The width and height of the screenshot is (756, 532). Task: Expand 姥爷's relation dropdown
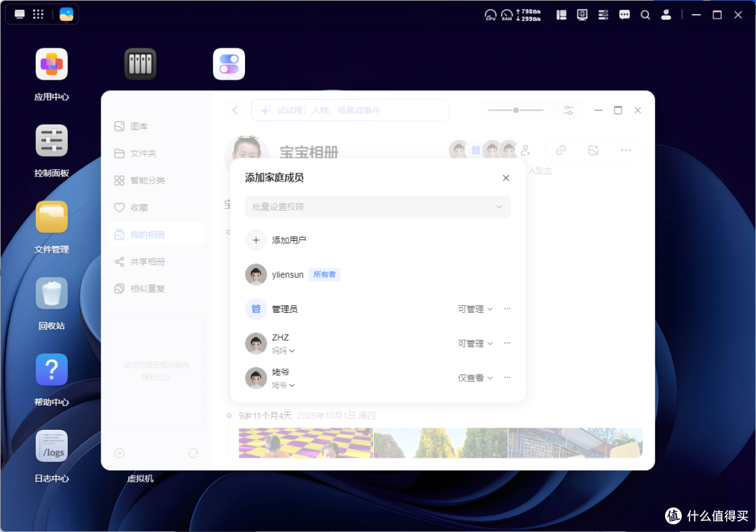(283, 386)
